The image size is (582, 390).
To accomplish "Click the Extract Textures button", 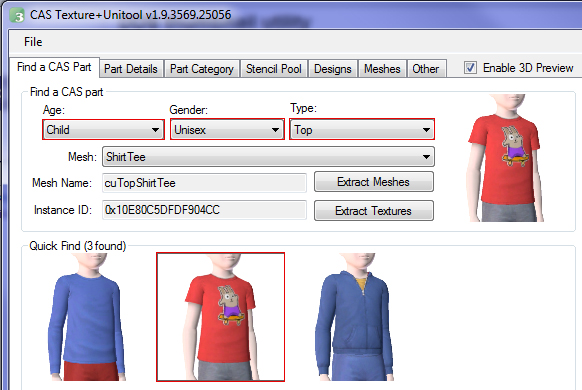I will pyautogui.click(x=374, y=211).
